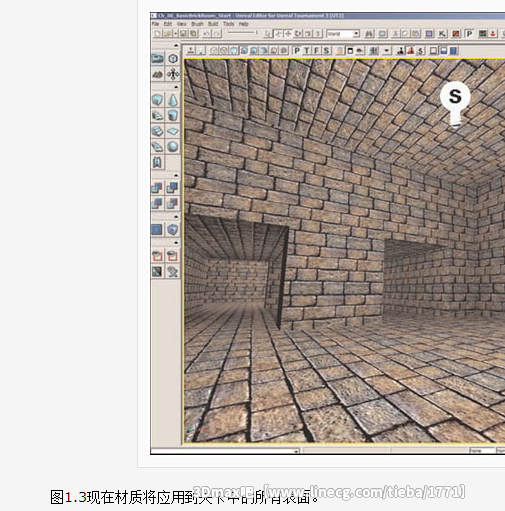
Task: Click Show All actors icon
Action: tap(173, 272)
